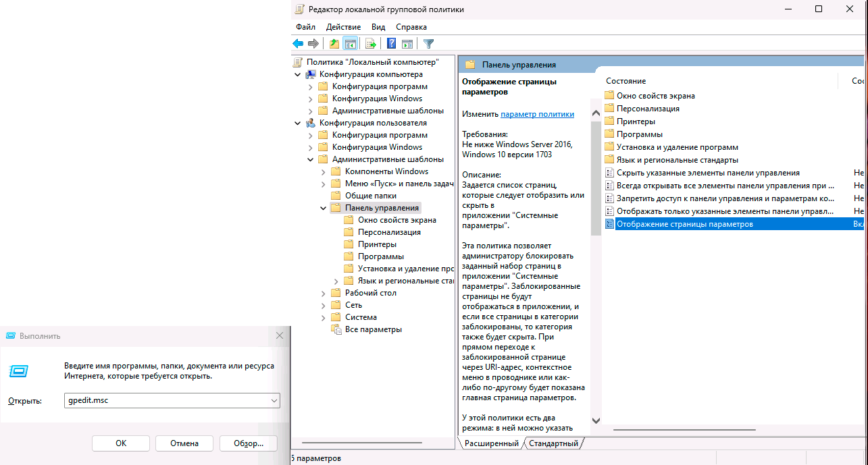Switch to the 'Расширенный' tab
Viewport: 868px width, 465px height.
492,443
